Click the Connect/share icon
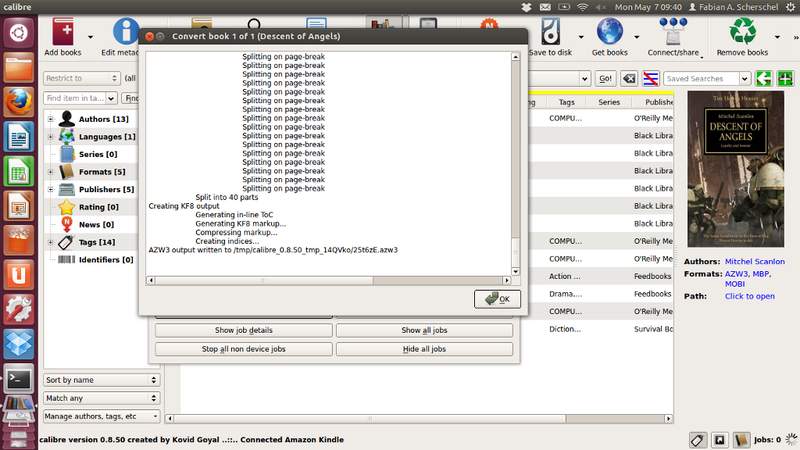Screen dimensions: 800x450 point(673,32)
